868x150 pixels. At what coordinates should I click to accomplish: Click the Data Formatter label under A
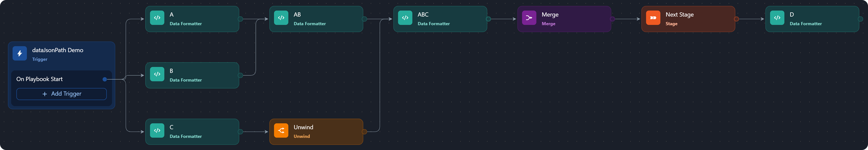point(186,24)
